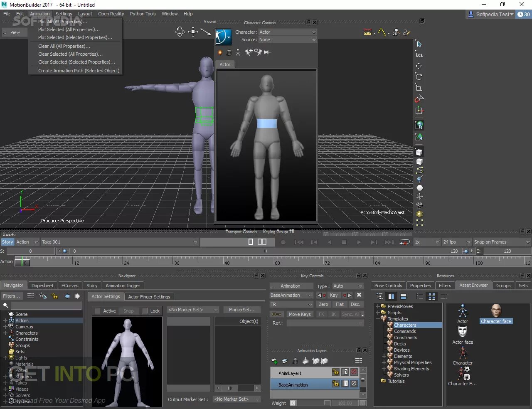
Task: Open the TR keying group dropdown
Action: click(291, 304)
